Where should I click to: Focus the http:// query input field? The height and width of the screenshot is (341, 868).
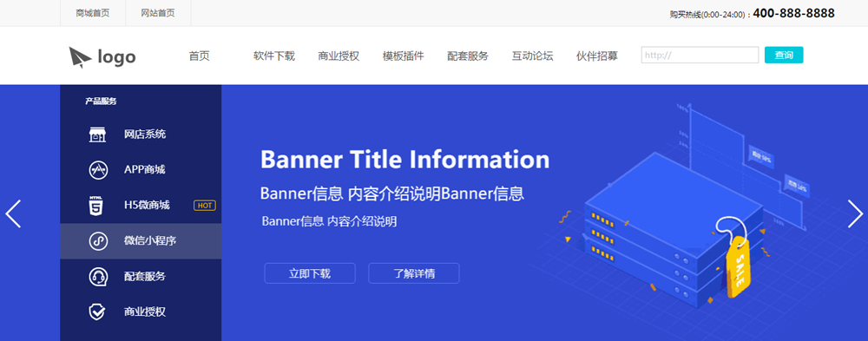coord(700,55)
